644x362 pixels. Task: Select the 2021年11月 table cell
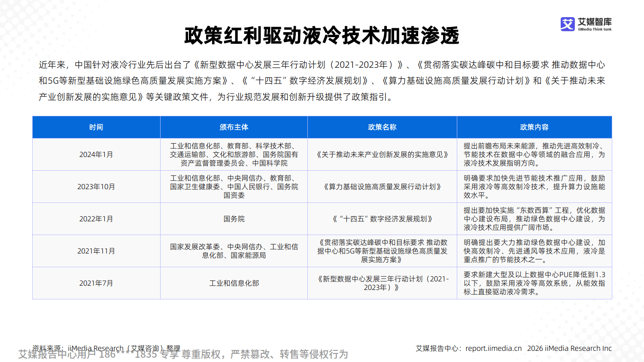(x=96, y=251)
